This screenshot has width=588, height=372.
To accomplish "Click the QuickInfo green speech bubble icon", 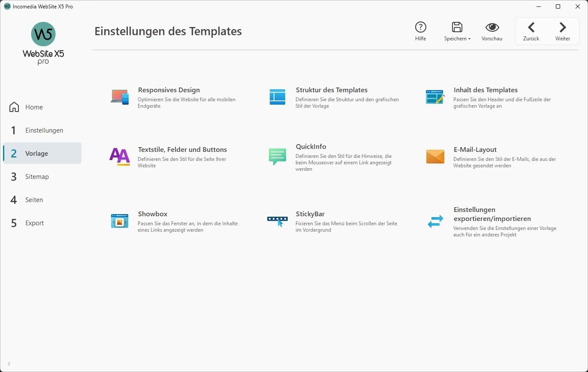I will coord(277,157).
